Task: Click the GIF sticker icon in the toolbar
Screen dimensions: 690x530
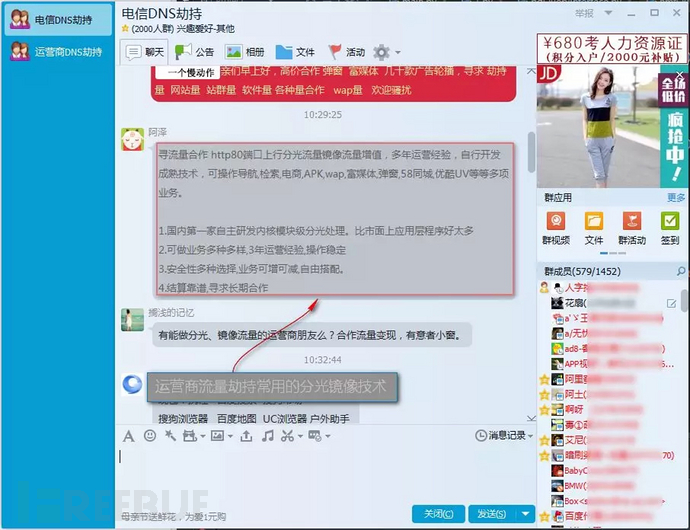Action: pos(190,436)
